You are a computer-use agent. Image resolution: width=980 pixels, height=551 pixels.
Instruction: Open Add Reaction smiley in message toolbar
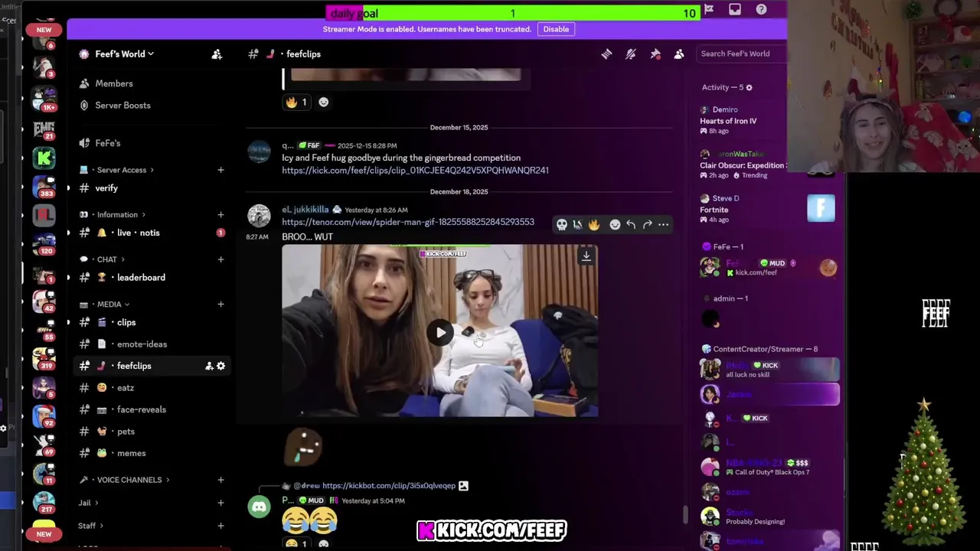click(615, 224)
